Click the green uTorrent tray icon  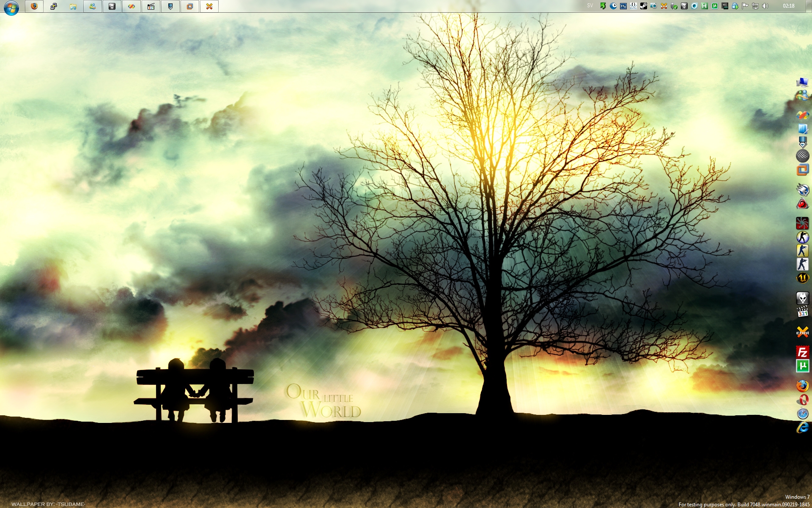point(715,6)
